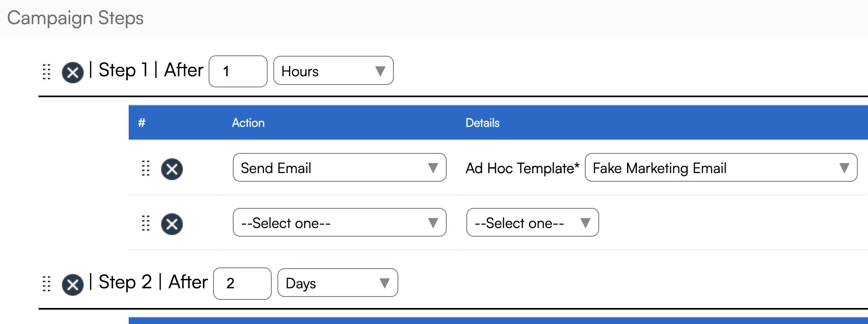Click the Action column header

(248, 123)
